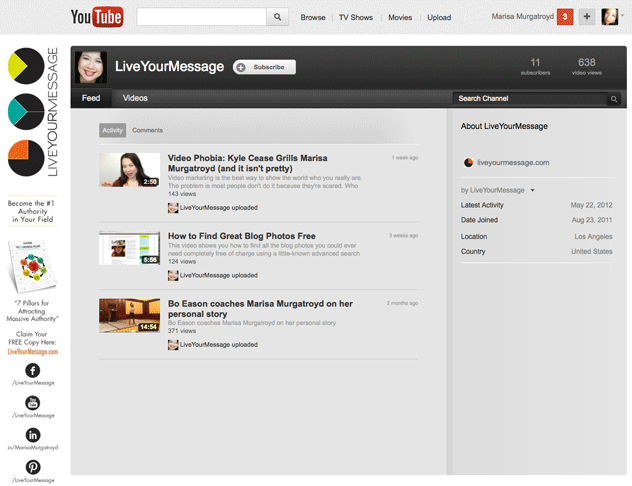Click the Pinterest icon in the sidebar

[x=33, y=467]
